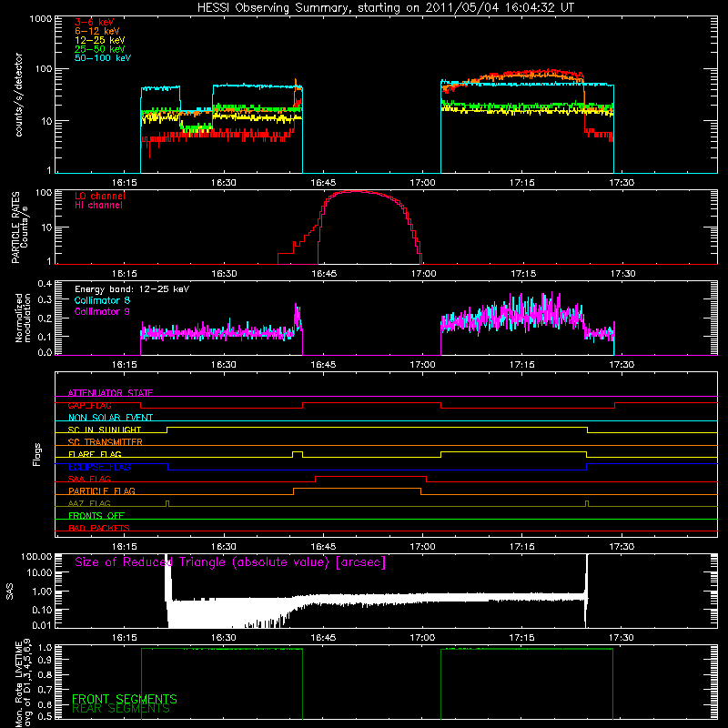Click the Normalized modulation axis label
This screenshot has height=728, width=728.
23,318
